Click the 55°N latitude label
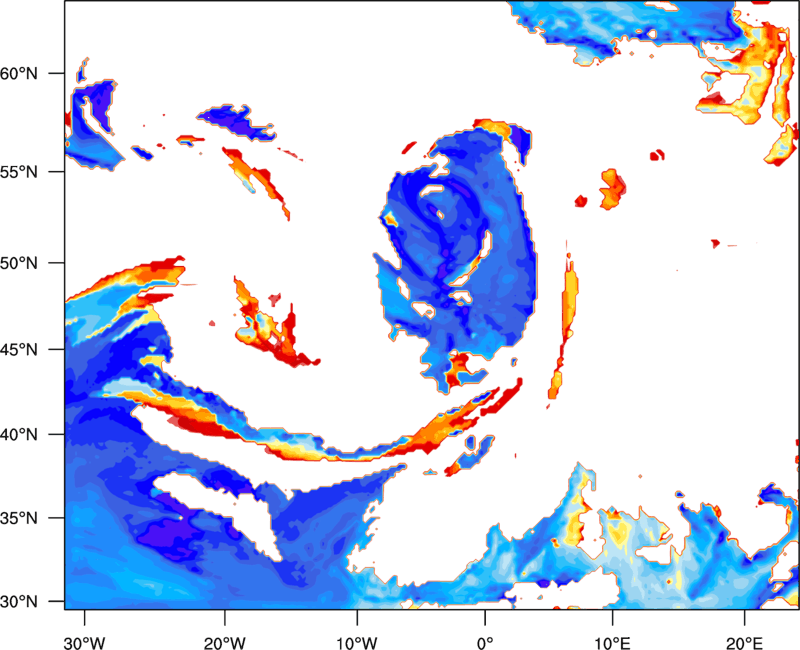Screen dimensions: 800x650 coord(19,172)
